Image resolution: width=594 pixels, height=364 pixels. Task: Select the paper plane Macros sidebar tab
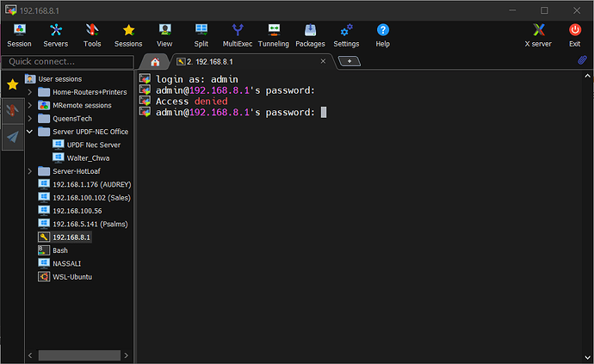pyautogui.click(x=13, y=137)
